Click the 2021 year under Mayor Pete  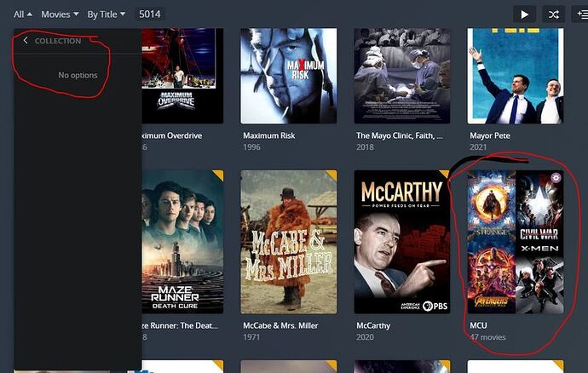click(478, 147)
